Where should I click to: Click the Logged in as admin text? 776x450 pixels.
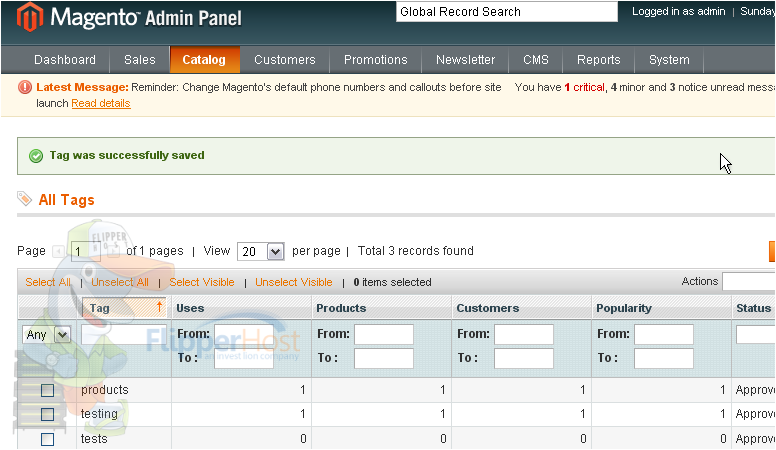coord(679,11)
